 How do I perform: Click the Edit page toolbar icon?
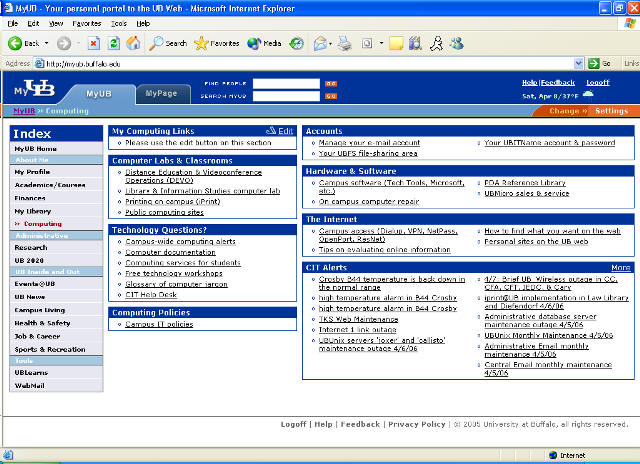[367, 43]
